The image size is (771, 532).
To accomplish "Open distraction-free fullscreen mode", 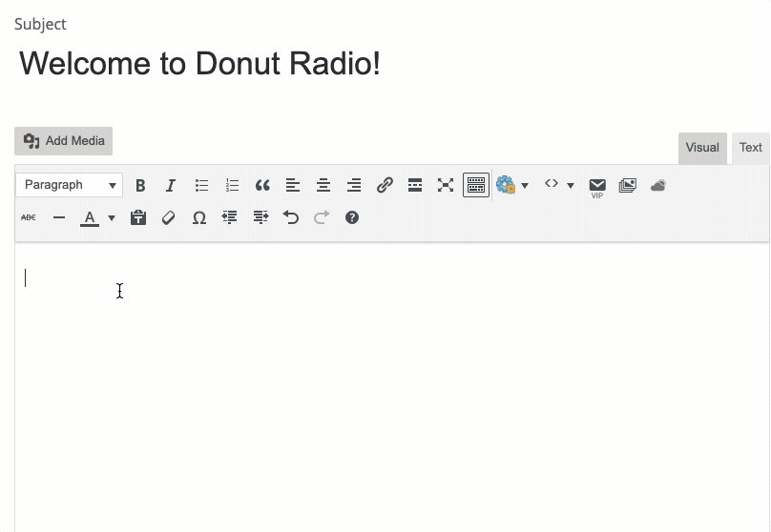I will pos(446,185).
